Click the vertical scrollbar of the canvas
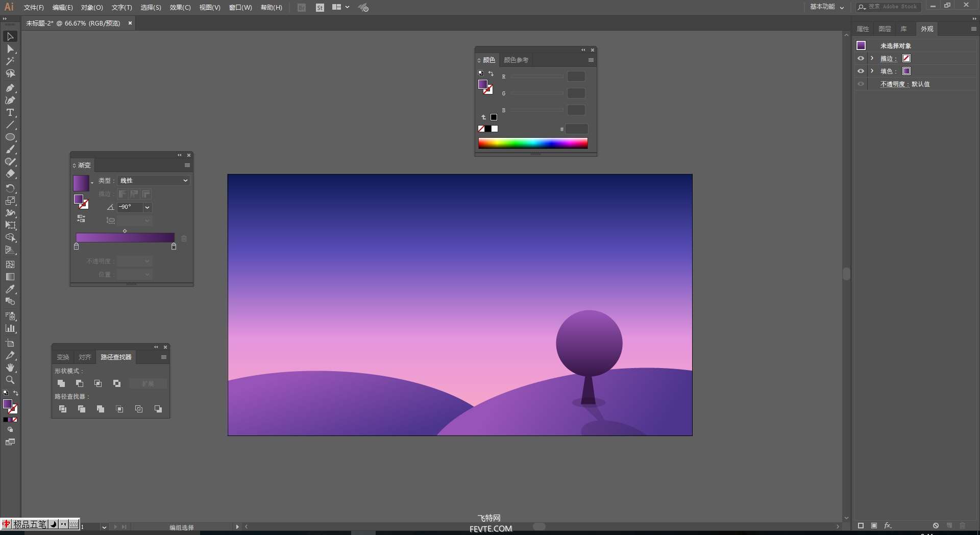This screenshot has width=980, height=535. click(846, 274)
